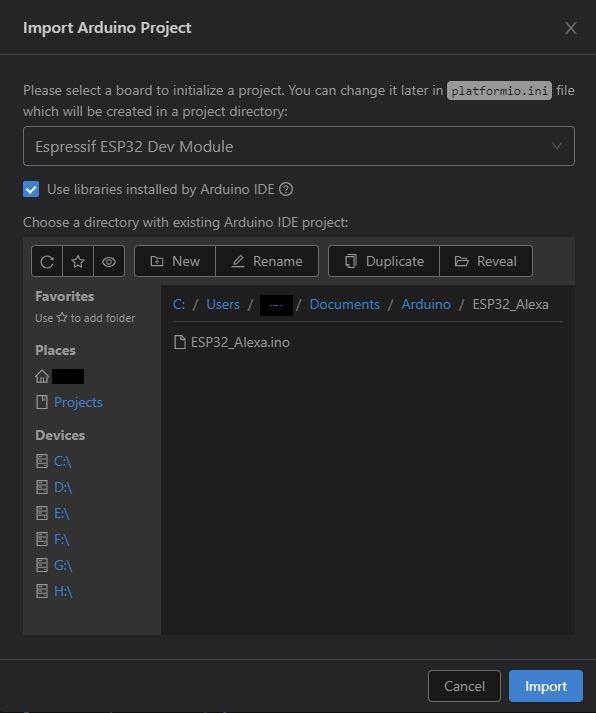Navigate to C: in breadcrumb path

pos(179,304)
